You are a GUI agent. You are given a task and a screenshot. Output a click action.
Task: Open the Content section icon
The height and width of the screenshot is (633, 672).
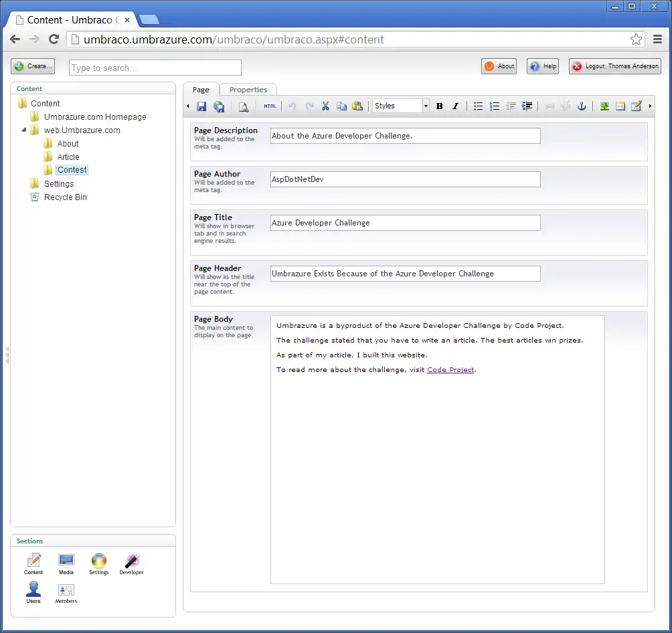pyautogui.click(x=33, y=563)
